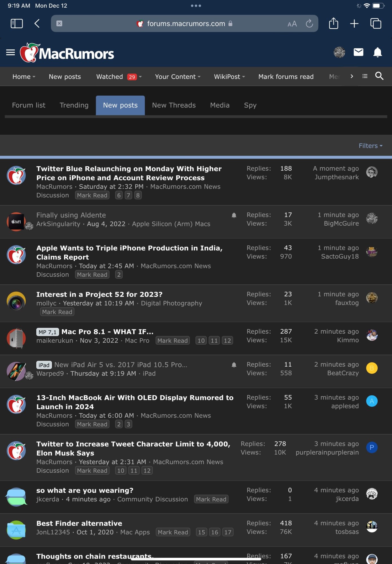The image size is (392, 564).
Task: Switch to Trending tab
Action: click(x=74, y=105)
